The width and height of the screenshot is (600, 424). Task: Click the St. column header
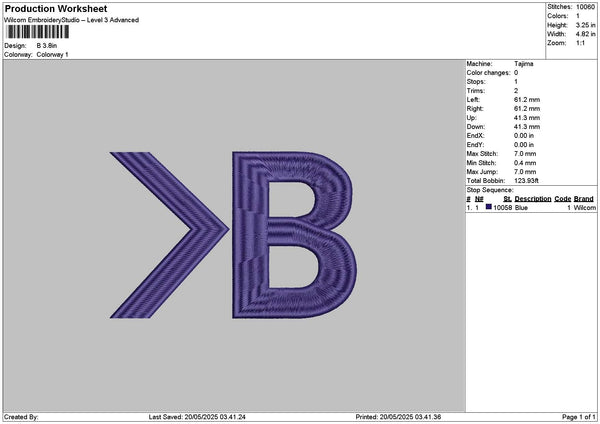pos(507,198)
